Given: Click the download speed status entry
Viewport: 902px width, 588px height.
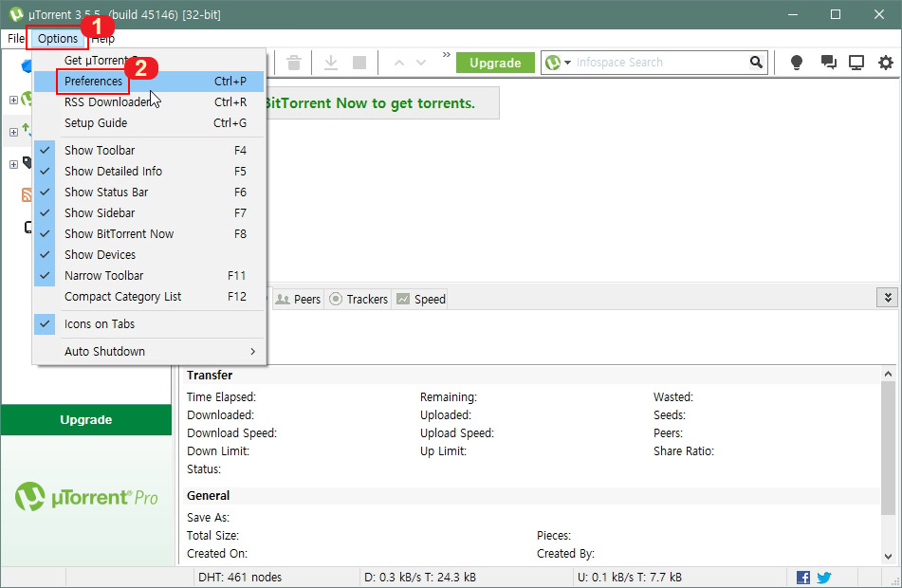Looking at the screenshot, I should (420, 577).
